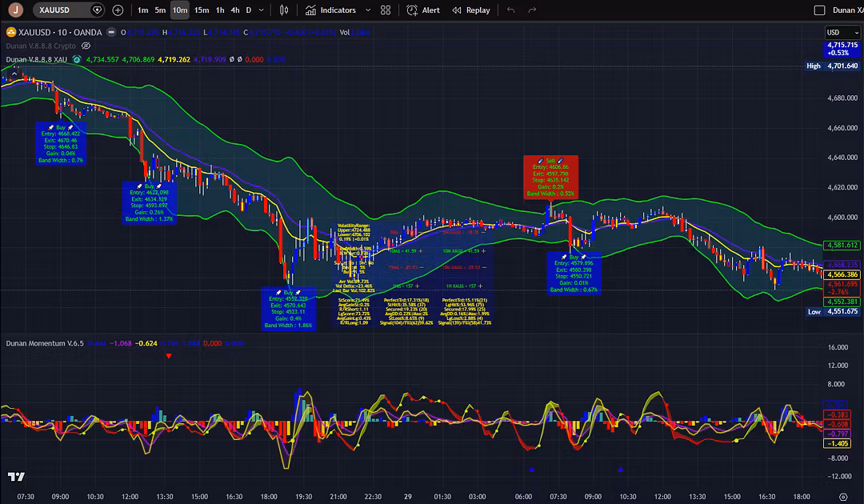Screen dimensions: 864x504
Task: Add a symbol to compare with plus icon
Action: click(118, 10)
